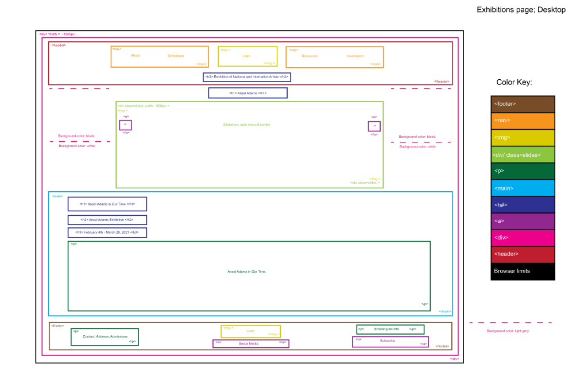588x380 pixels.
Task: Click the slideshow next arrow box
Action: coord(374,126)
